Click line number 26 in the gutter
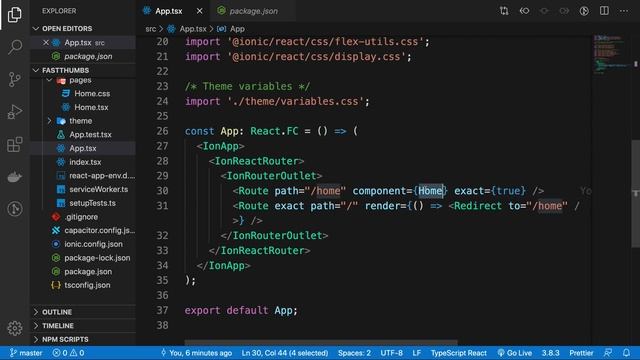 [162, 131]
